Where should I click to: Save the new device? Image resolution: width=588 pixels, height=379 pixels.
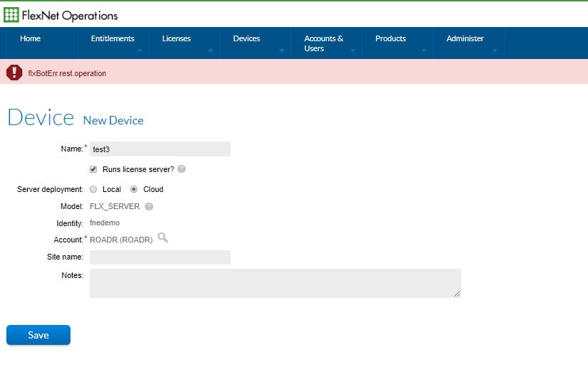(x=38, y=335)
